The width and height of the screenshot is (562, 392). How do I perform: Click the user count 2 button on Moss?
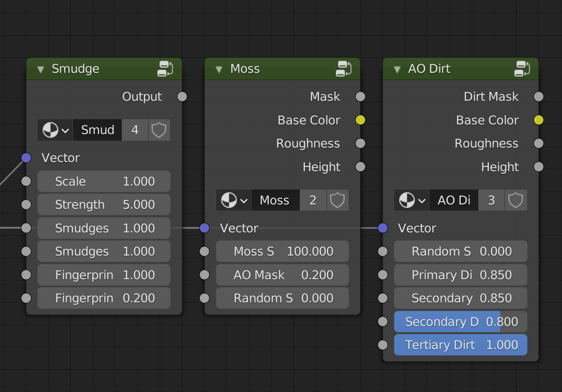click(313, 200)
